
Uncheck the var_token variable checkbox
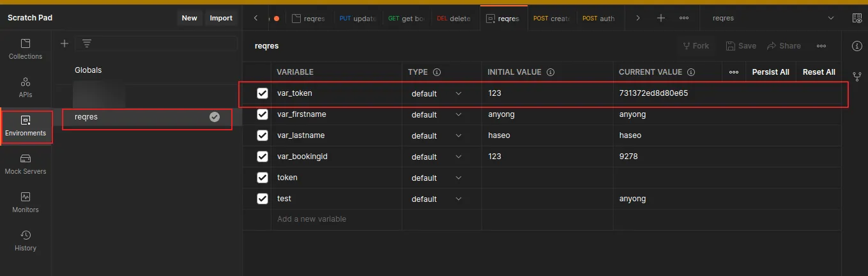coord(262,93)
